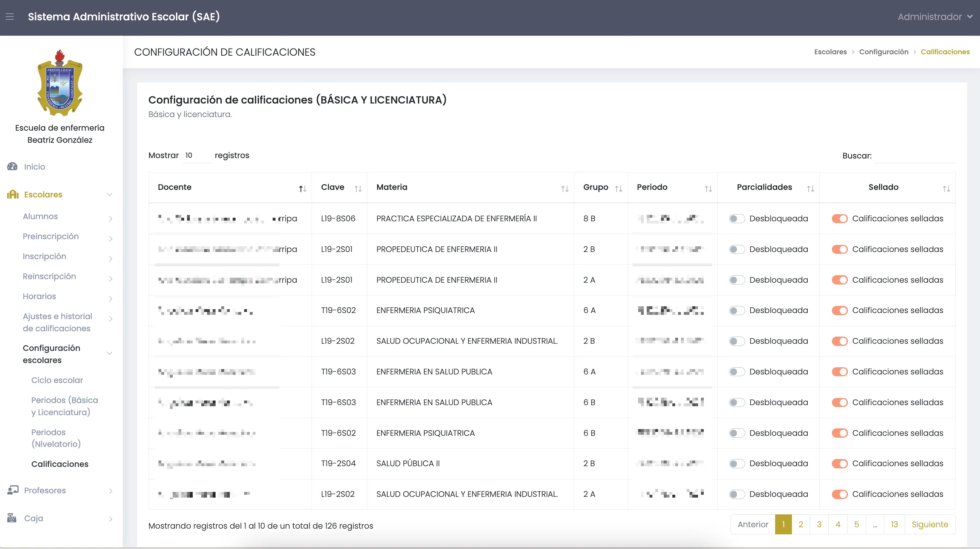The width and height of the screenshot is (980, 549).
Task: Toggle Sellado switch for L19-8S06 row
Action: point(840,218)
